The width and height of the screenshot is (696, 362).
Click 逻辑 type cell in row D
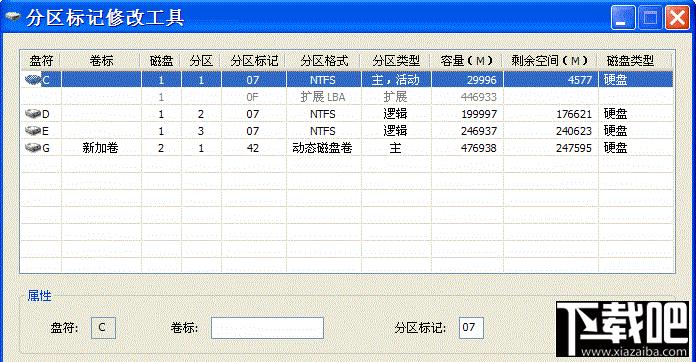click(x=395, y=114)
